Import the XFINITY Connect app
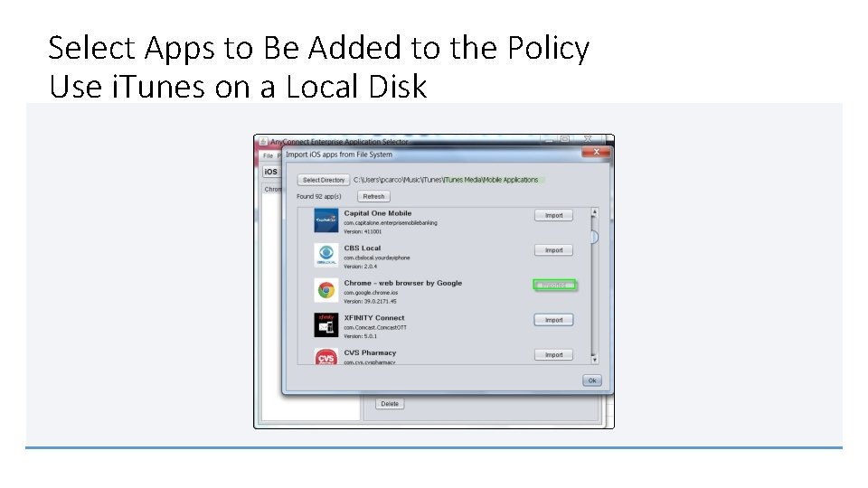The height and width of the screenshot is (488, 868). click(553, 320)
